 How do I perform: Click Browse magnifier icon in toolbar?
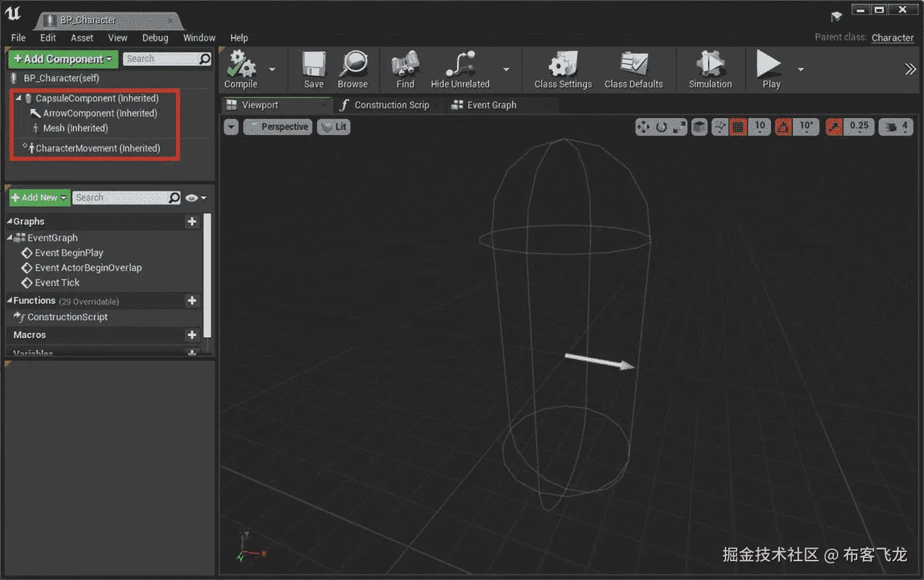click(353, 64)
